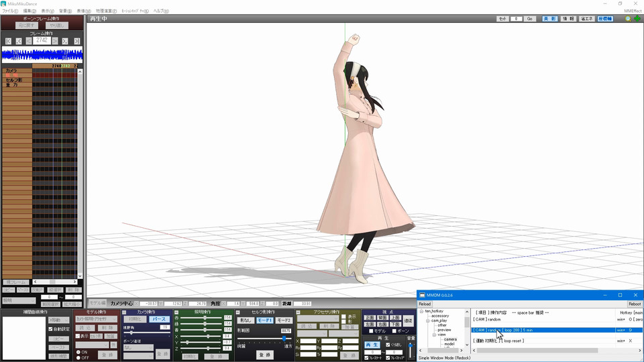Open the X移動 interpolation dropdown
The image size is (644, 362).
pyautogui.click(x=59, y=320)
